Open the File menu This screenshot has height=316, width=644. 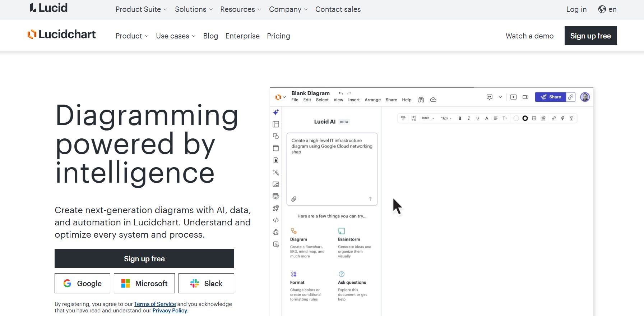click(x=295, y=100)
